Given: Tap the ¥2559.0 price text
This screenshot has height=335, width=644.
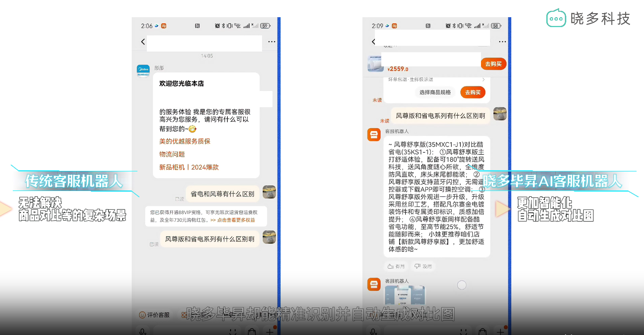Looking at the screenshot, I should point(398,69).
